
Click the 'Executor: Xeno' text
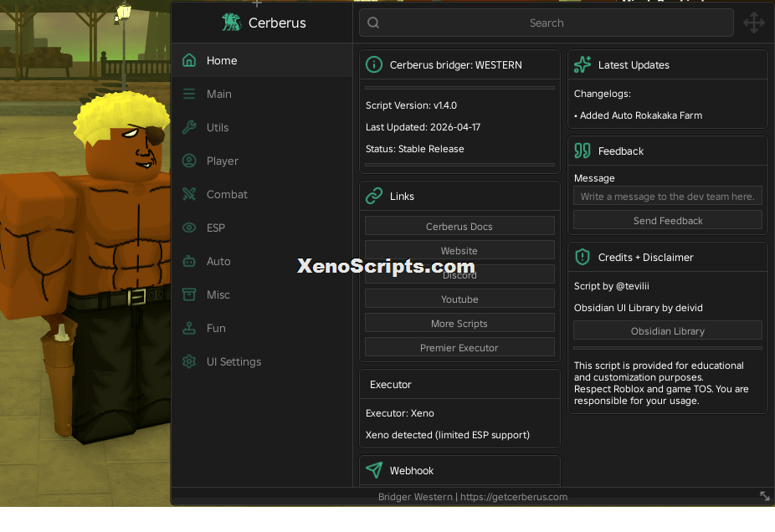click(400, 413)
